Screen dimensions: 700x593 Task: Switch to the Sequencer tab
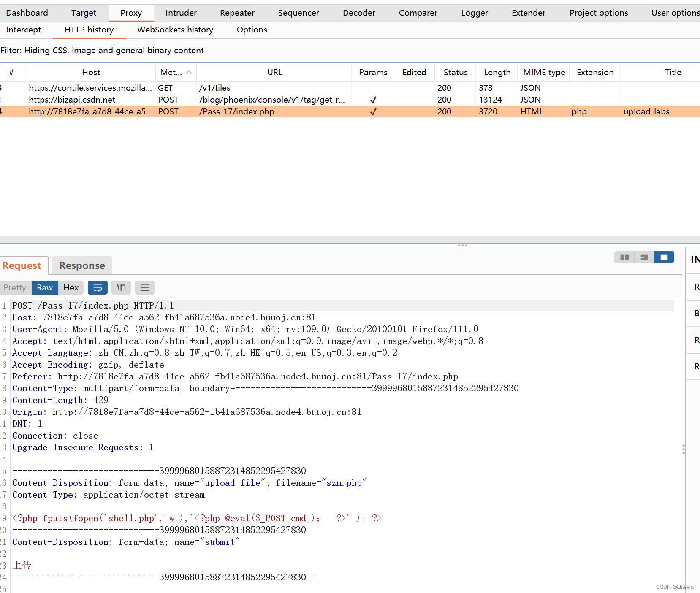(x=298, y=13)
